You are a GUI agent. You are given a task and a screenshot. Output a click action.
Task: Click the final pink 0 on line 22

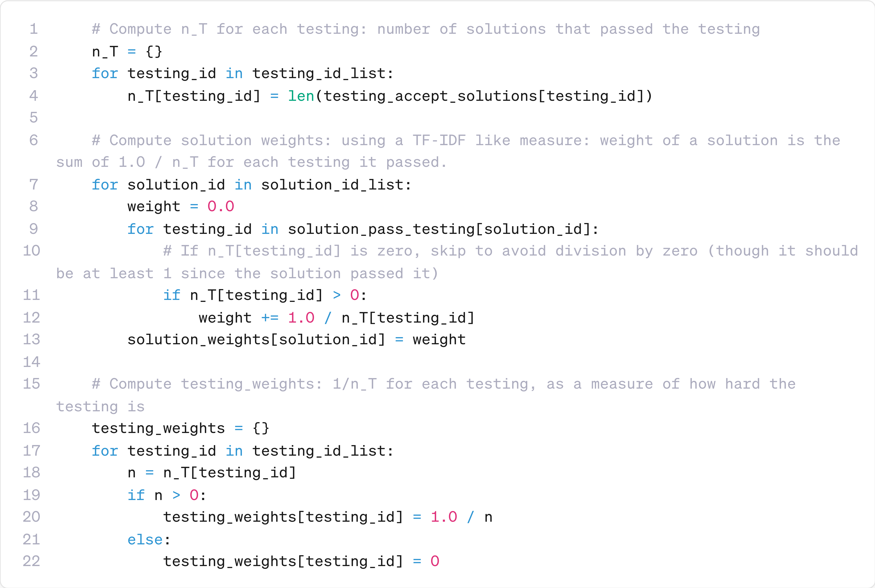(x=435, y=561)
